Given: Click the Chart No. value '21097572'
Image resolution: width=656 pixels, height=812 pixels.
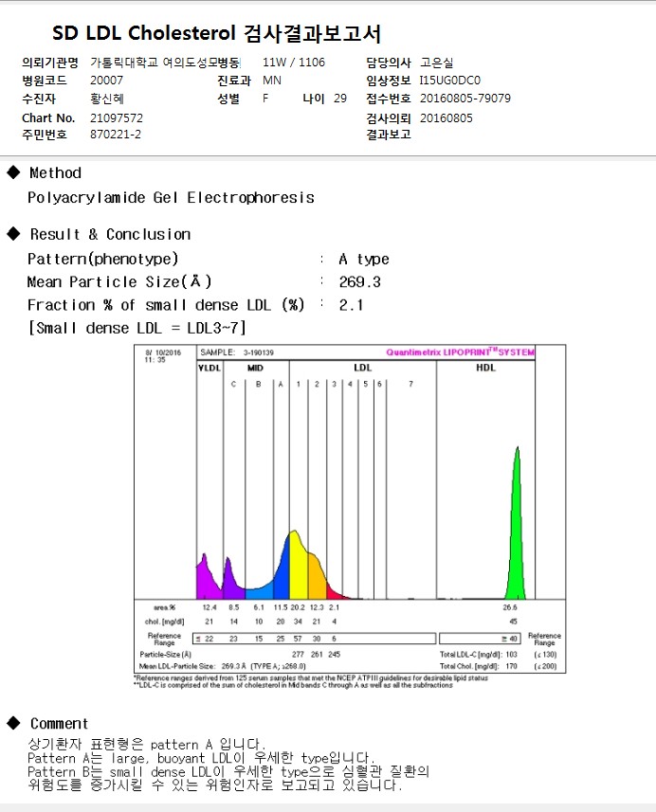Looking at the screenshot, I should pyautogui.click(x=117, y=118).
